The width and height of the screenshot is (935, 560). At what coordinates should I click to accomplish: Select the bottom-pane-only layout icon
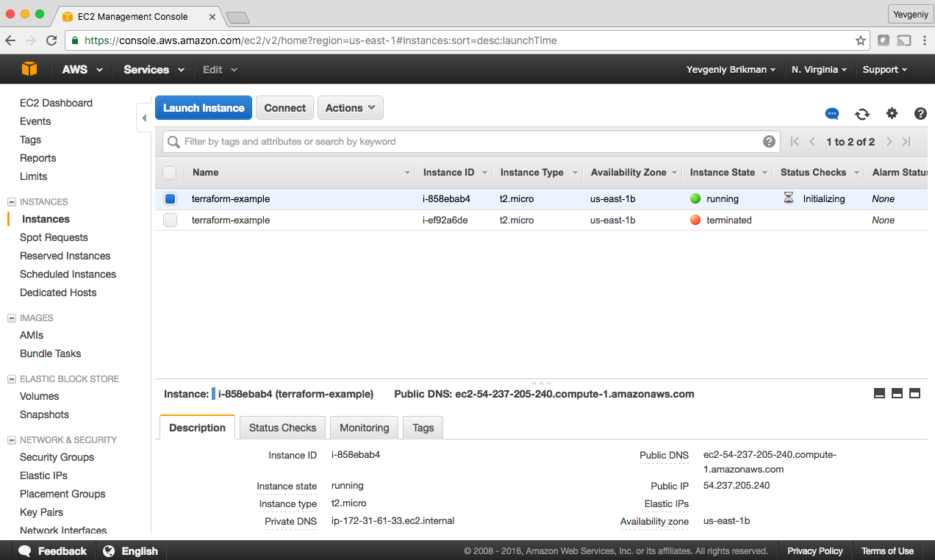[914, 393]
